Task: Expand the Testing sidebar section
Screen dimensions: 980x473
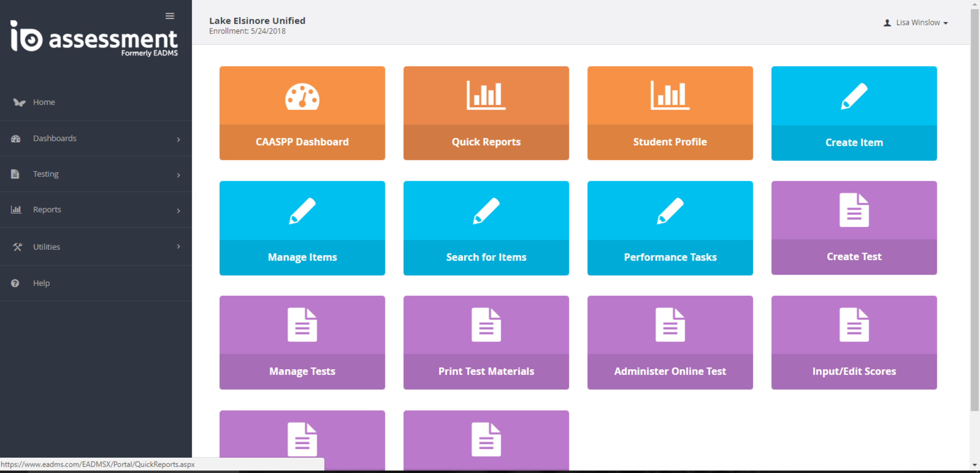Action: (96, 174)
